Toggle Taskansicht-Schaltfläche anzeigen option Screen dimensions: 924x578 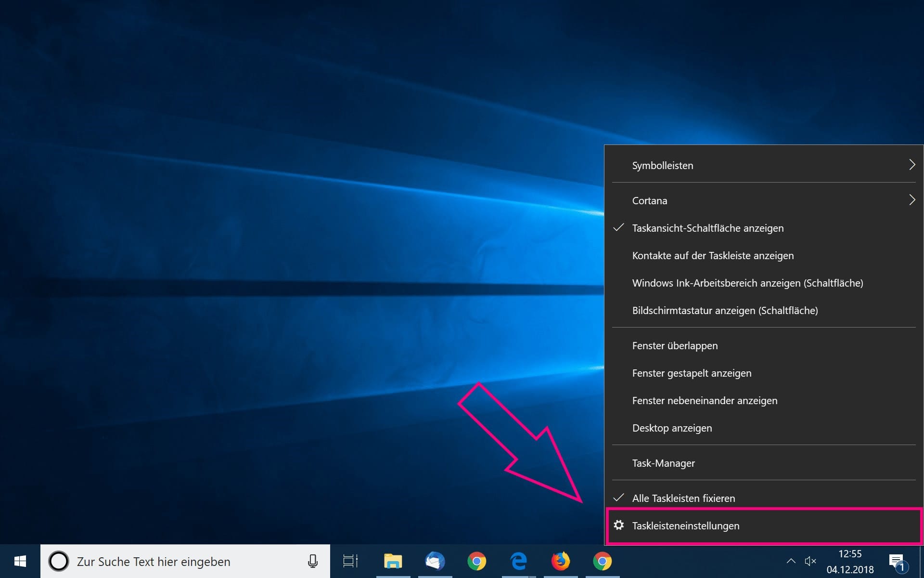pyautogui.click(x=707, y=228)
